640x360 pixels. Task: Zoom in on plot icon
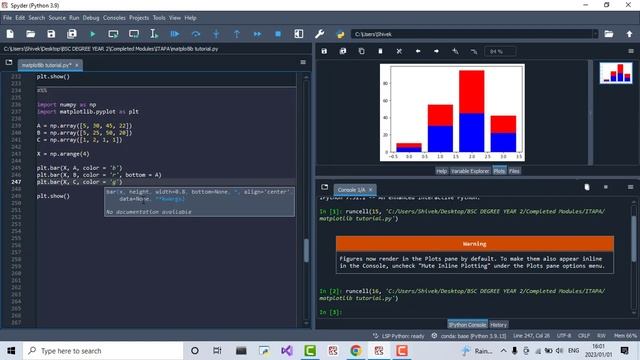455,51
